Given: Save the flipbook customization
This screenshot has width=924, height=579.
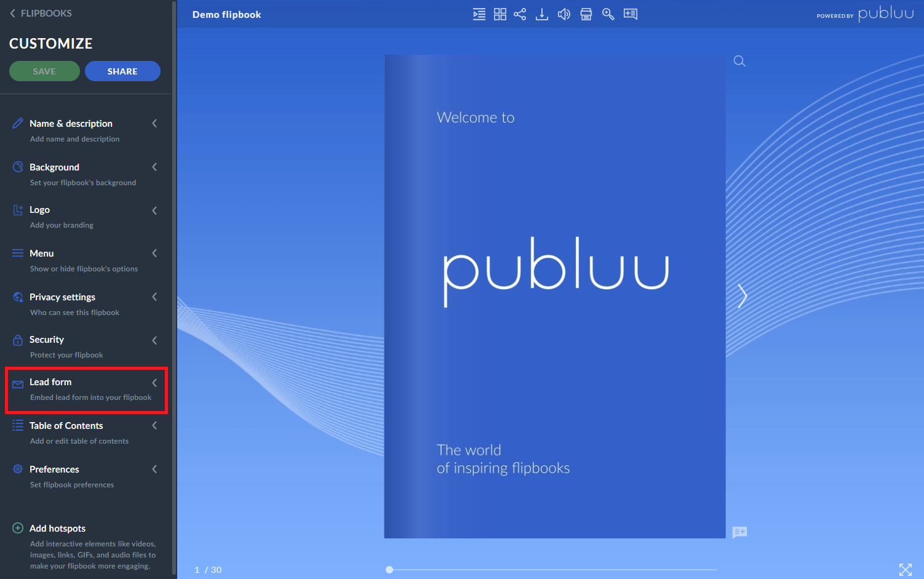Looking at the screenshot, I should click(x=44, y=71).
